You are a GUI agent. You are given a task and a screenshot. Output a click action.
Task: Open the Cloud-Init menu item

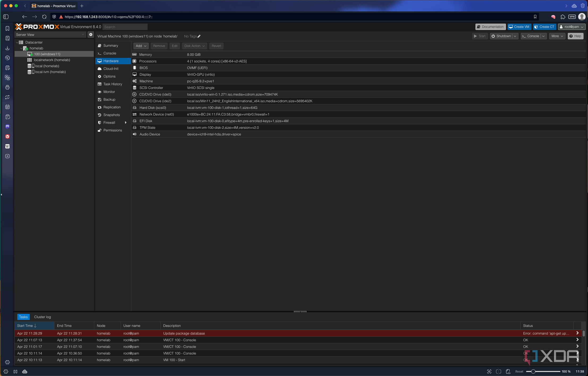point(111,69)
